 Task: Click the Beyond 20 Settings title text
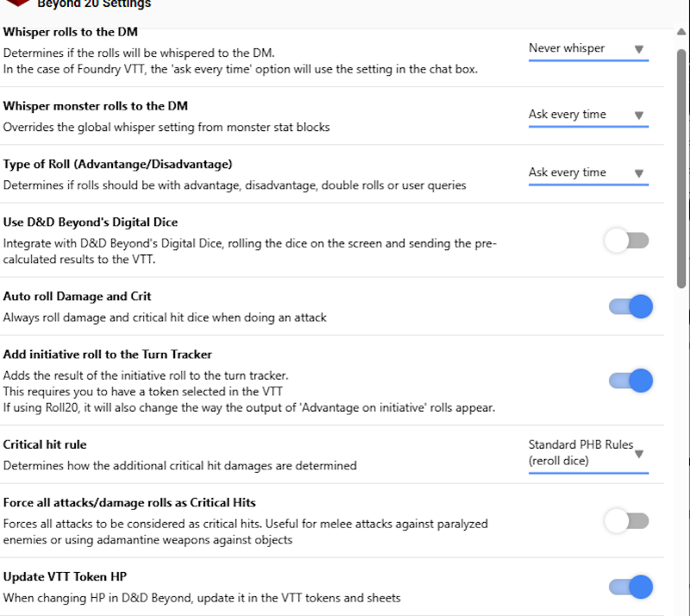(94, 4)
